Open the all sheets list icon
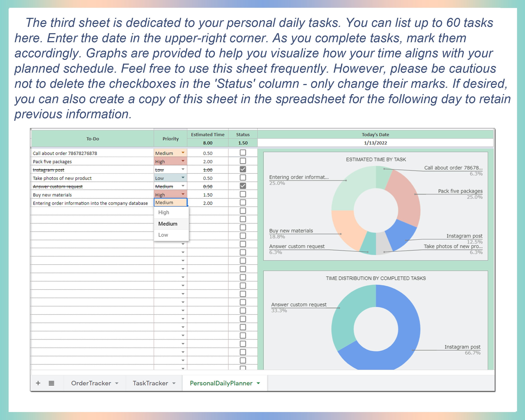Screen dimensions: 525x420 tap(51, 383)
